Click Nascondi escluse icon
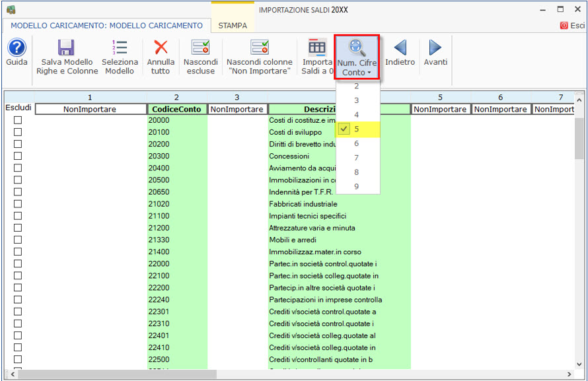 click(x=201, y=48)
